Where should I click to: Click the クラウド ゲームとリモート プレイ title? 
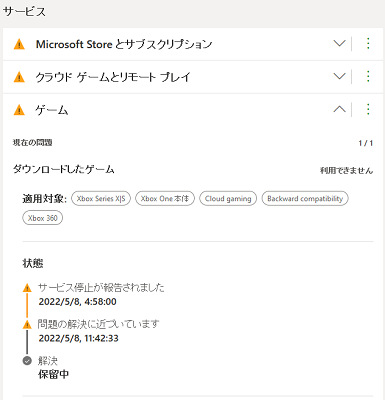click(x=113, y=77)
